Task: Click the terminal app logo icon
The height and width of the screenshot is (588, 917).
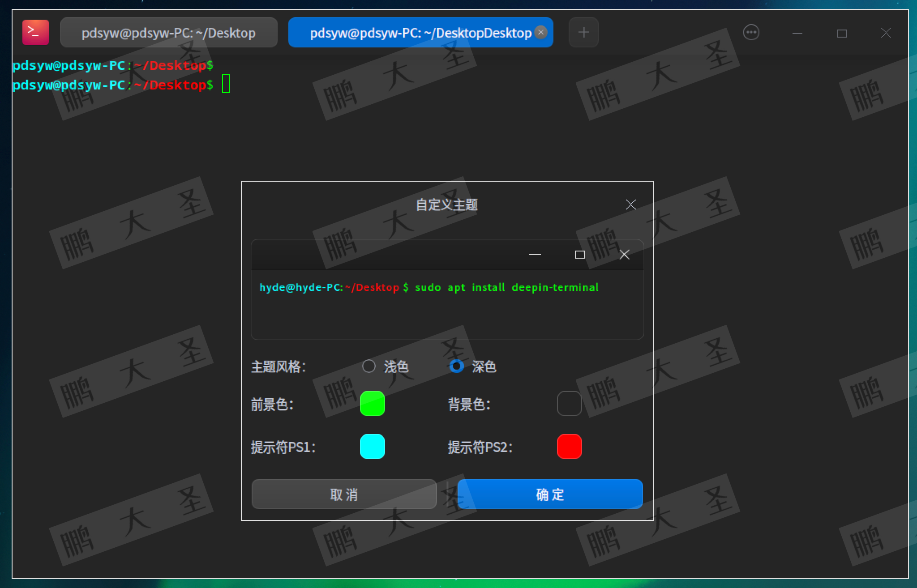Action: (x=36, y=32)
